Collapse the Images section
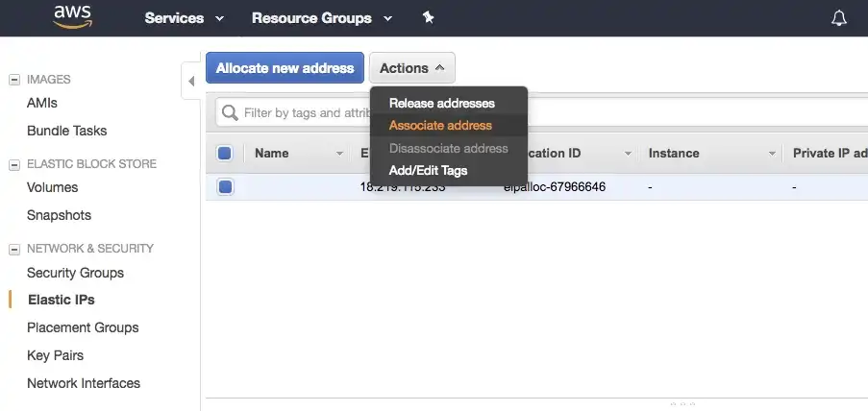The height and width of the screenshot is (411, 868). coord(13,80)
